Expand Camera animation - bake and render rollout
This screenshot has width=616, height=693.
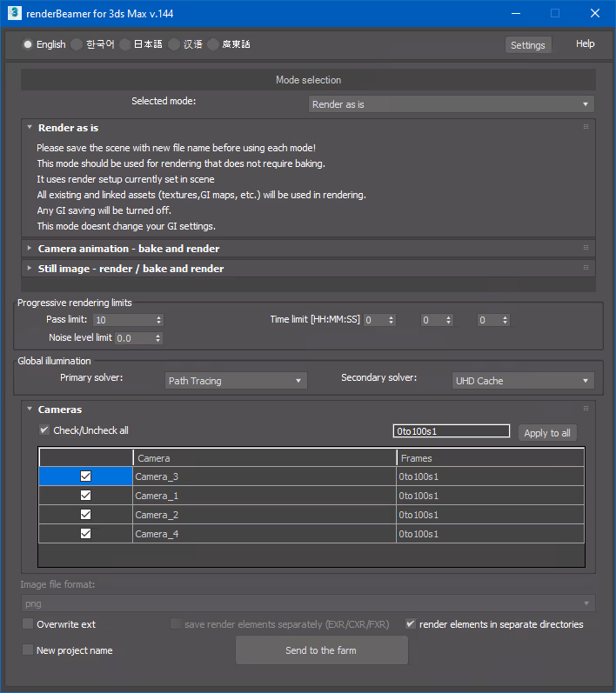(30, 248)
